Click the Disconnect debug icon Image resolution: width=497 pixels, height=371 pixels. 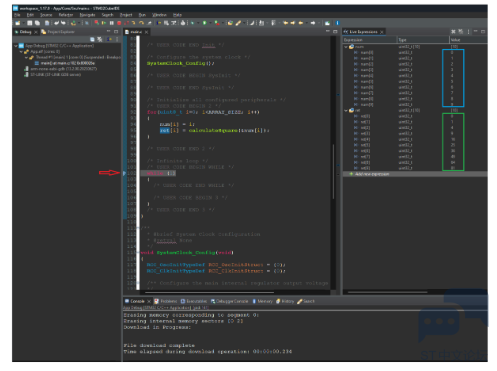127,23
